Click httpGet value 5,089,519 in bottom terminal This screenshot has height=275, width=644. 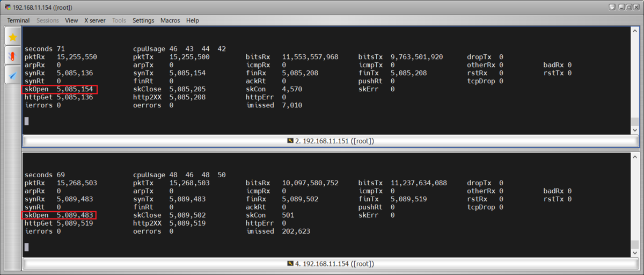[75, 223]
